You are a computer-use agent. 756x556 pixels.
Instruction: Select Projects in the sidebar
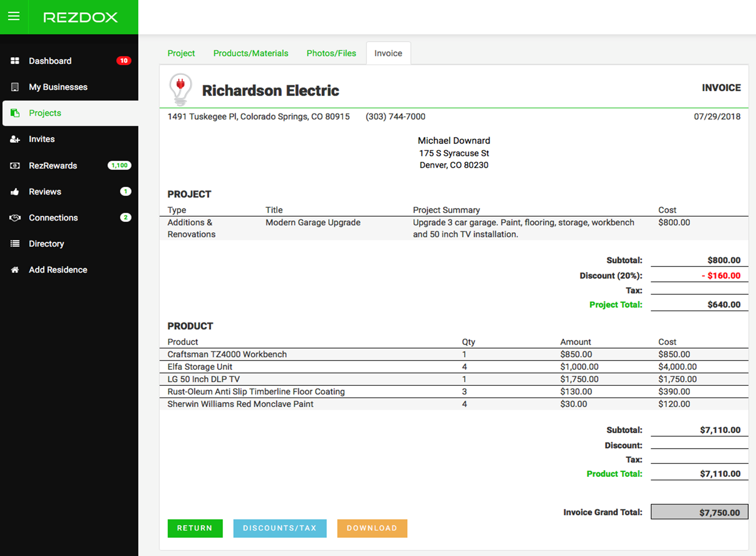[70, 113]
